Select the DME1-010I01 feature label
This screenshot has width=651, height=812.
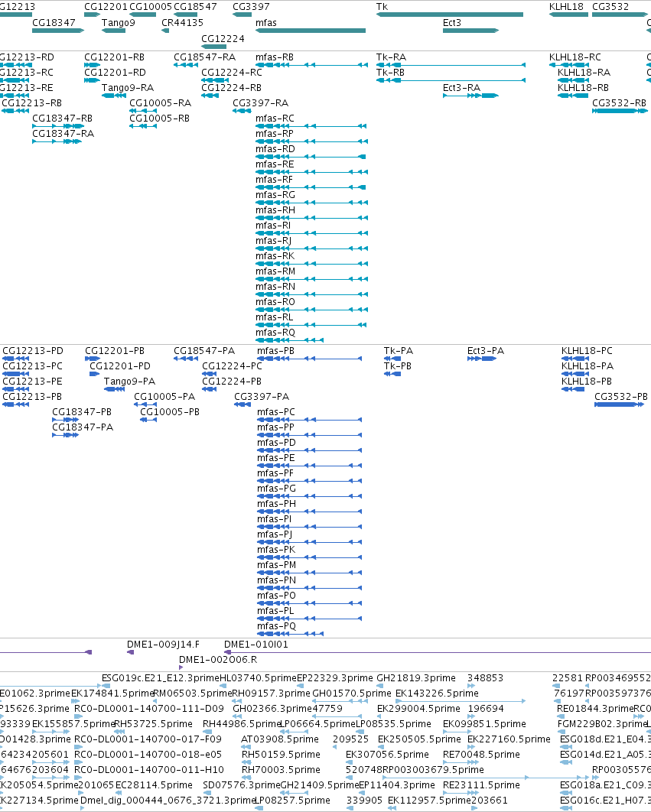pyautogui.click(x=256, y=645)
